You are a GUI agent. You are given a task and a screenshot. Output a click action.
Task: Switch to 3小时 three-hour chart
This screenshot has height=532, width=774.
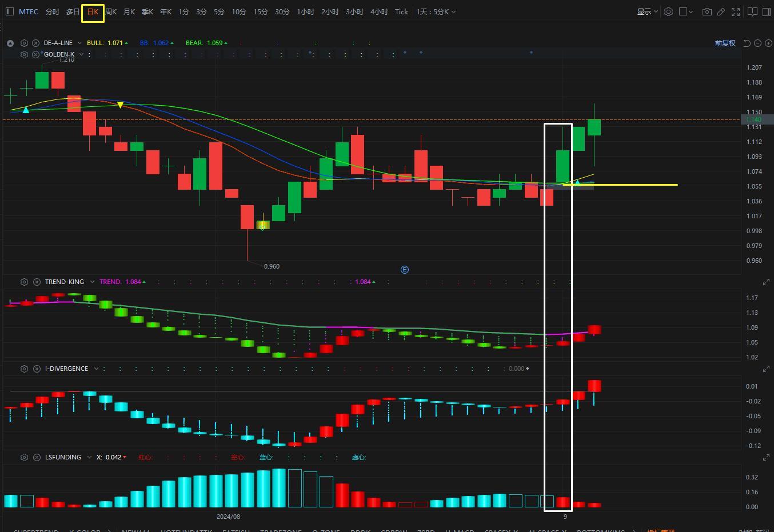(x=354, y=11)
